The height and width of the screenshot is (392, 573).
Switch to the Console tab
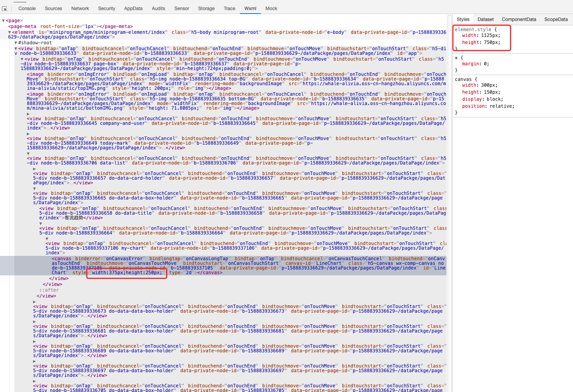[26, 8]
